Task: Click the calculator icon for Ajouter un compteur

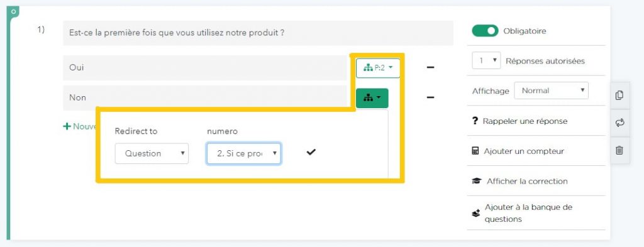Action: pyautogui.click(x=475, y=151)
